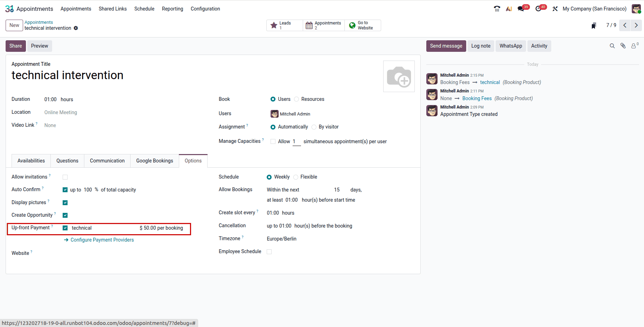The height and width of the screenshot is (327, 644).
Task: Edit the Duration 01:00 field
Action: pos(50,99)
